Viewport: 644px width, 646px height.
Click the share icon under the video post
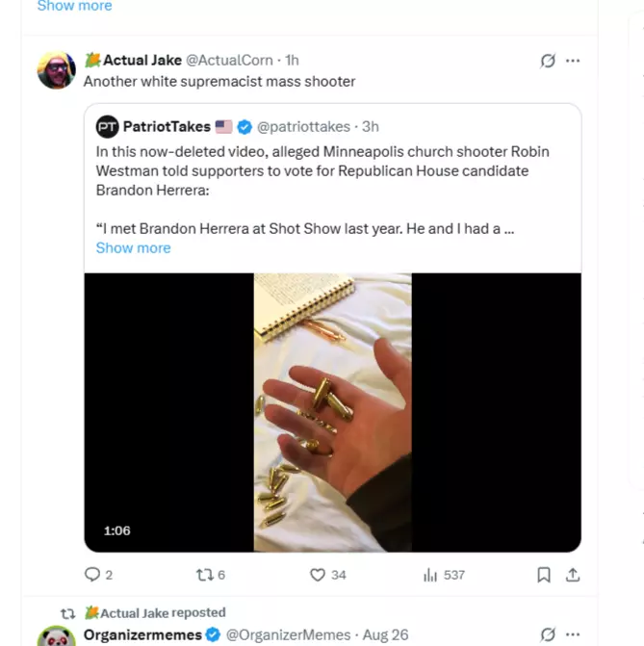[x=573, y=575]
